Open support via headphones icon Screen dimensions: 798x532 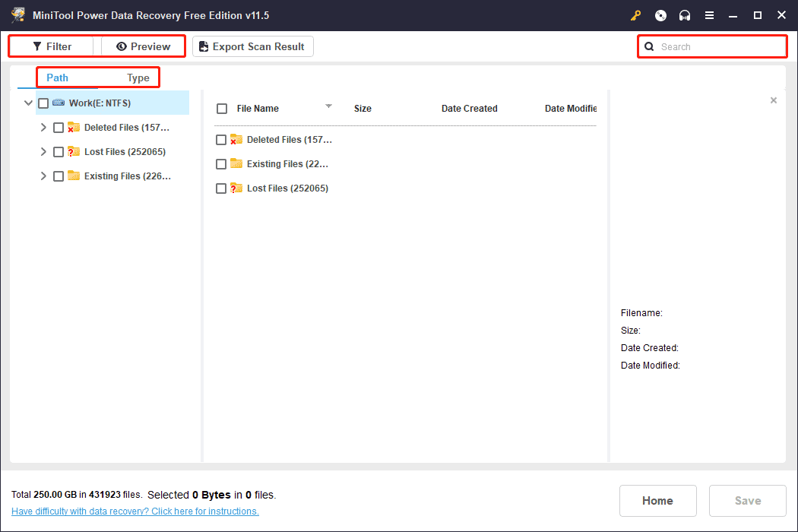click(685, 15)
